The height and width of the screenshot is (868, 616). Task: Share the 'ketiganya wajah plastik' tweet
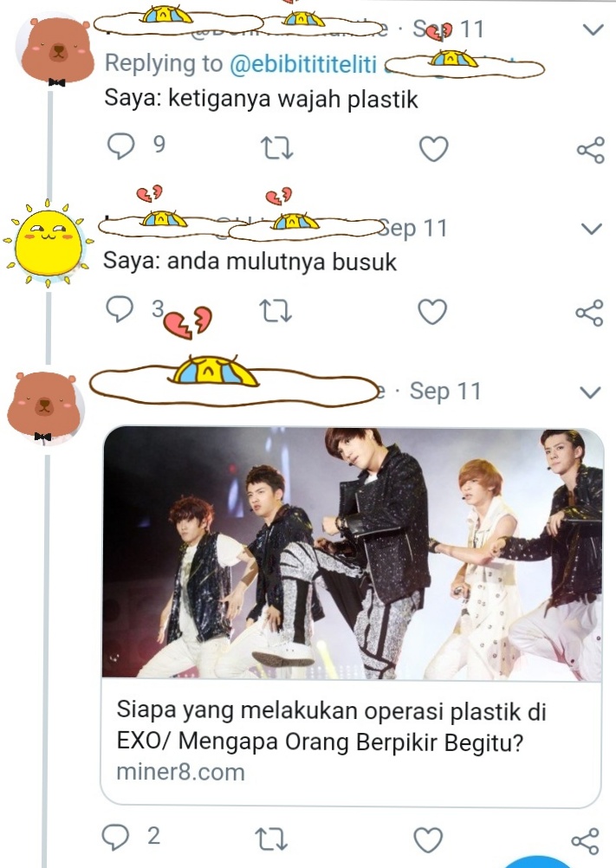click(590, 150)
